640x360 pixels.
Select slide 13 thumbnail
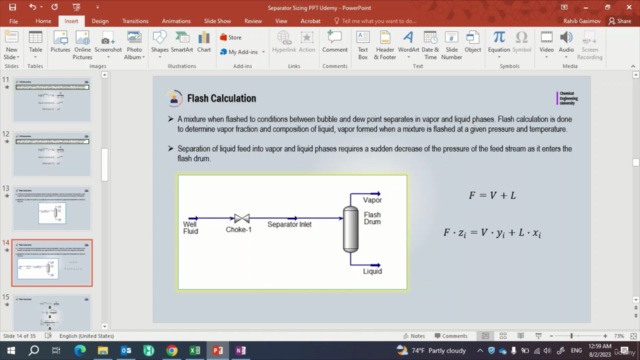pos(52,209)
